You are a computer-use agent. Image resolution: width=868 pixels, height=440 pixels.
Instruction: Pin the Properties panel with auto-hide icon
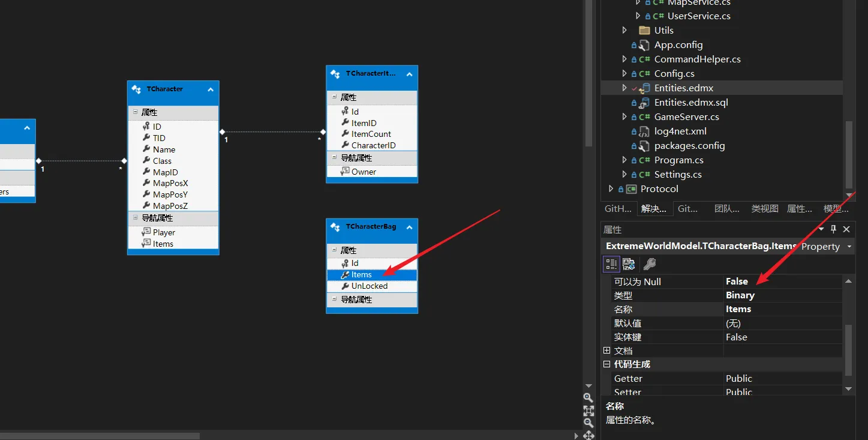tap(833, 229)
